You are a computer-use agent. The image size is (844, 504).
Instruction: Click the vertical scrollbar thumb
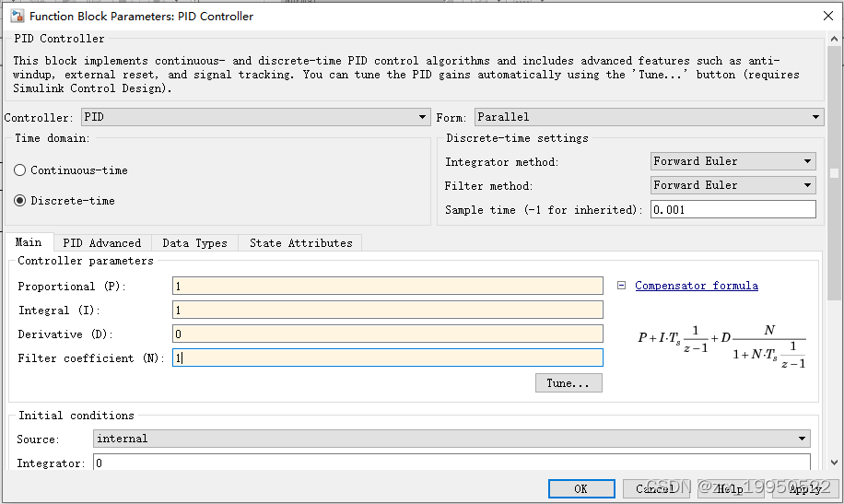pos(834,173)
